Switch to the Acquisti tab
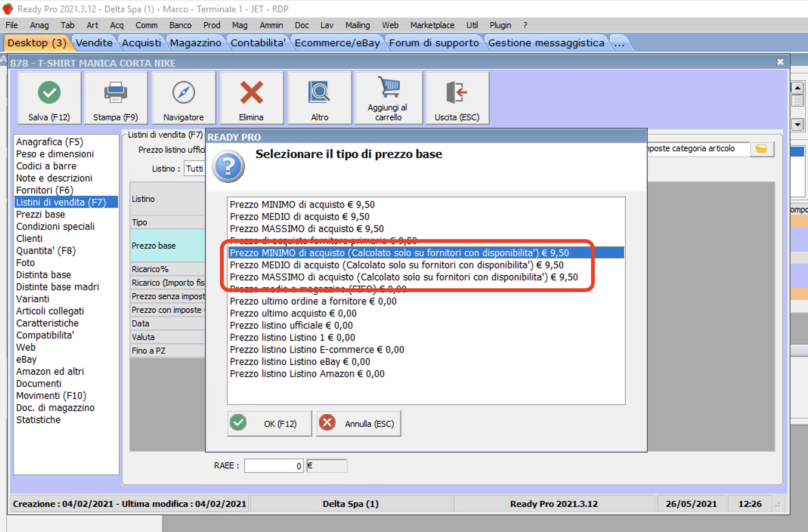 (141, 43)
